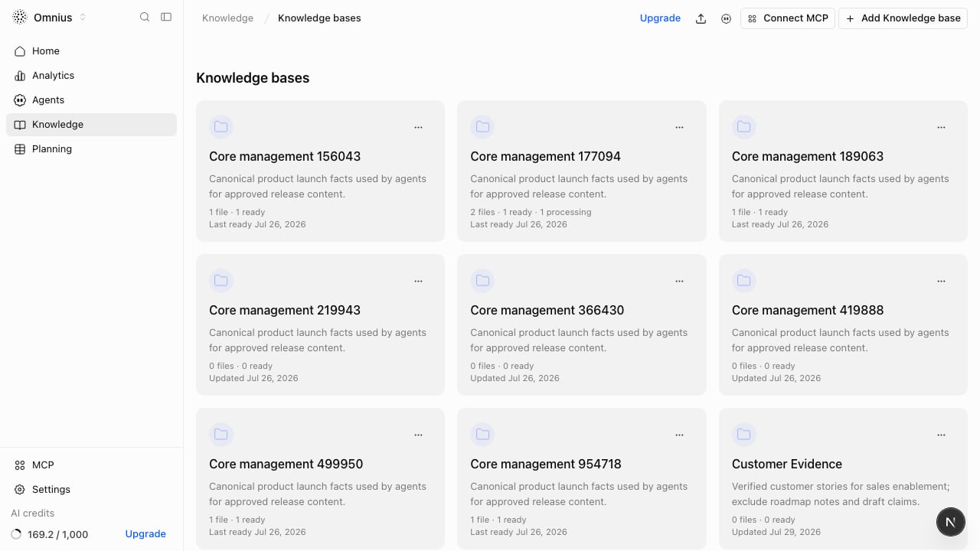Click the Omnius logo icon

tap(20, 17)
